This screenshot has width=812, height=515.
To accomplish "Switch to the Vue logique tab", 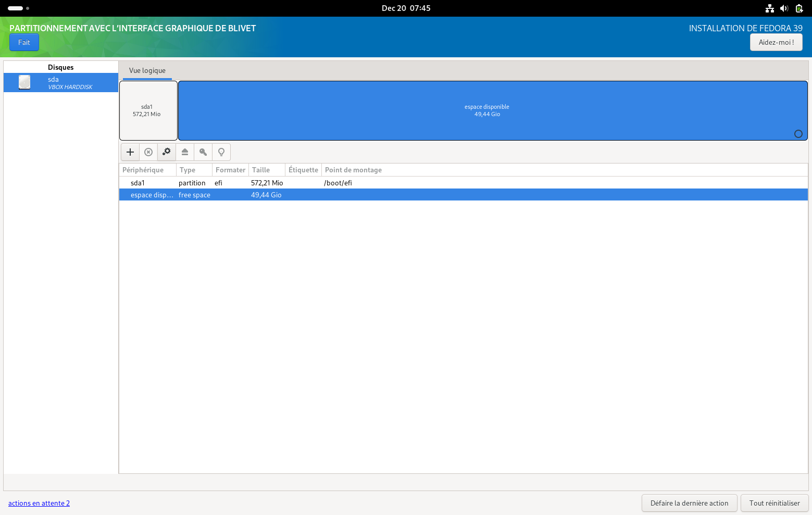I will (147, 71).
